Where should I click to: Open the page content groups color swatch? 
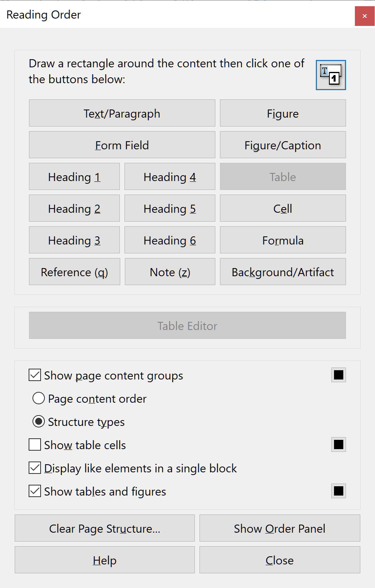[338, 375]
